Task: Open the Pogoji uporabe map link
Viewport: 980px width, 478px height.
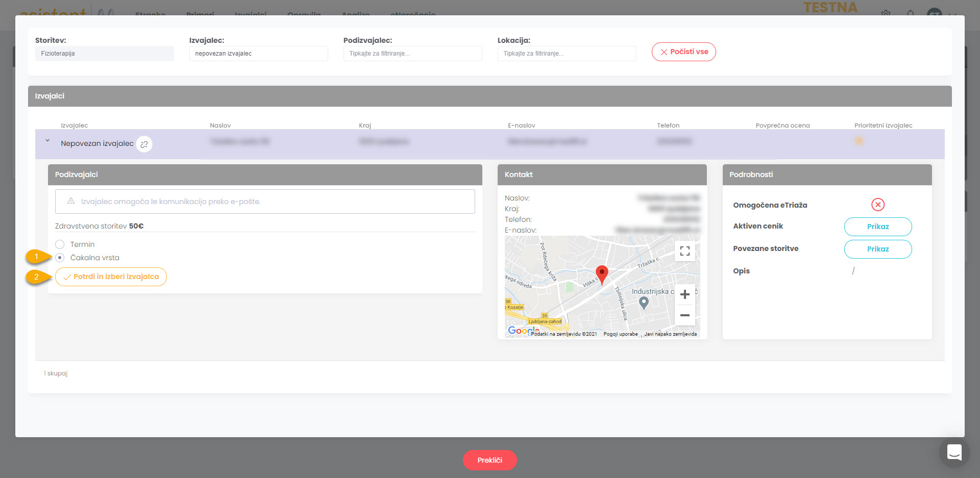Action: pos(620,334)
